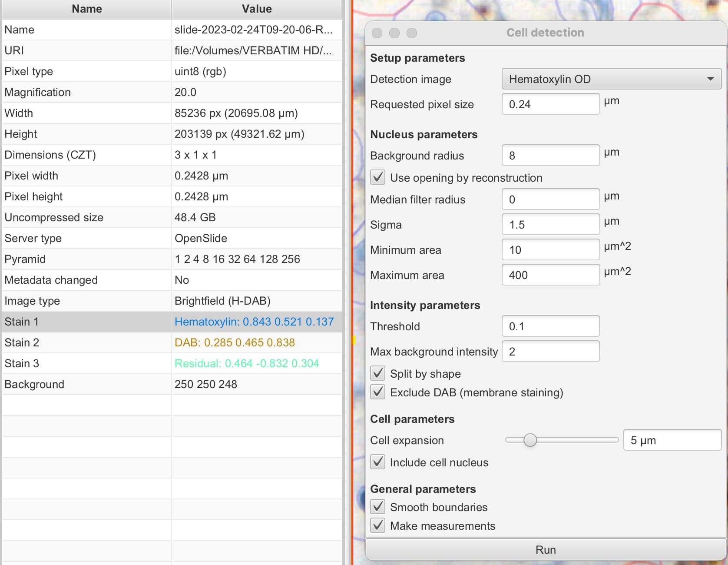Uncheck Split by shape
This screenshot has width=728, height=565.
click(377, 373)
